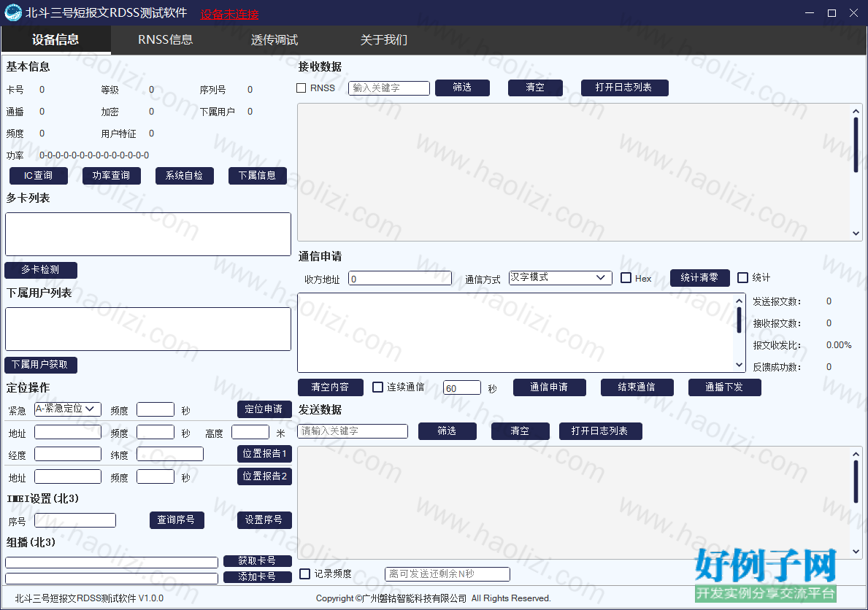This screenshot has width=868, height=610.
Task: Open the 关于我们 tab
Action: [x=383, y=40]
